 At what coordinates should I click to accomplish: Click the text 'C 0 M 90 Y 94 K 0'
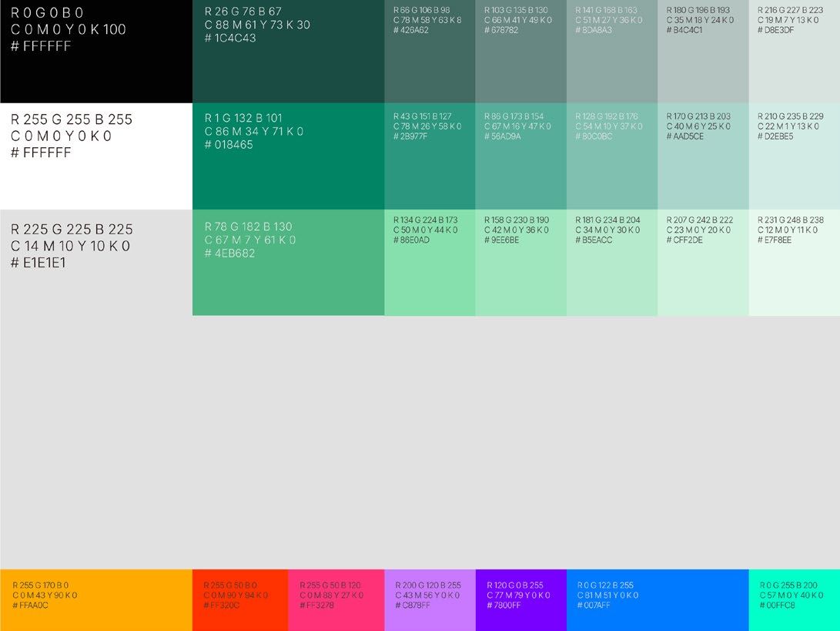coord(236,595)
